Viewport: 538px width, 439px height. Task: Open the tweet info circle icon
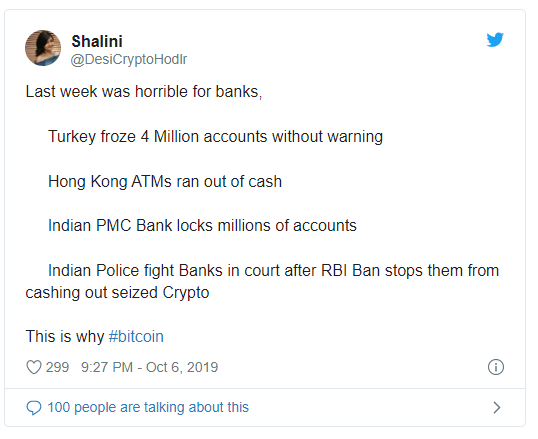[x=496, y=367]
